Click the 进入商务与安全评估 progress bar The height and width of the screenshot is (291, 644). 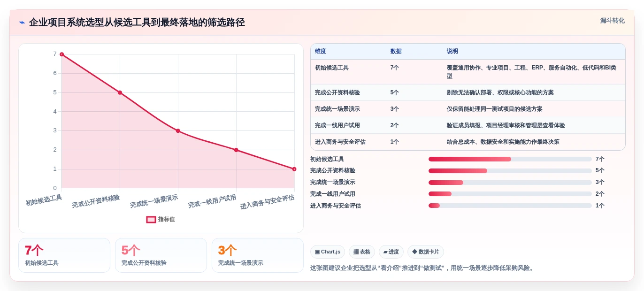pyautogui.click(x=510, y=206)
